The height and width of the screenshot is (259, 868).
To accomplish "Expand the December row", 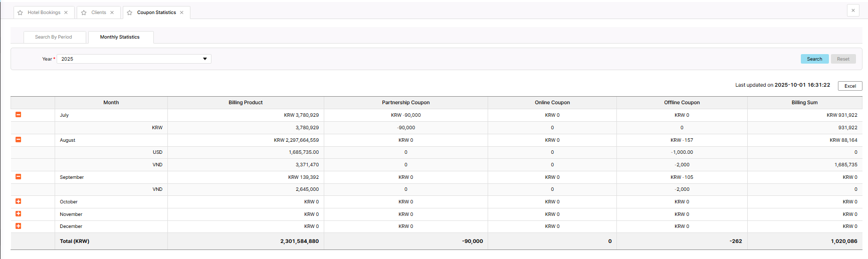I will click(19, 226).
